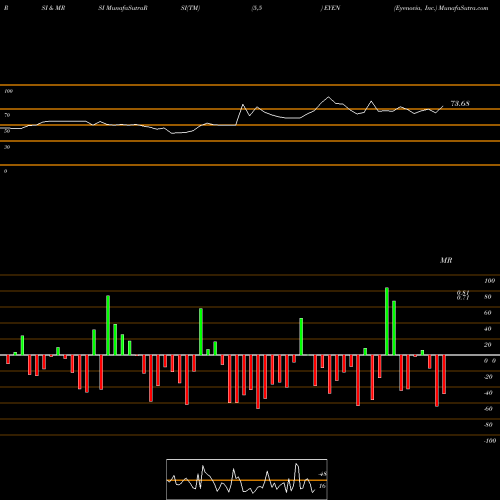Viewport: 500px width, 500px height.
Task: Click the EYEN ticker text in the header
Action: tap(332, 8)
